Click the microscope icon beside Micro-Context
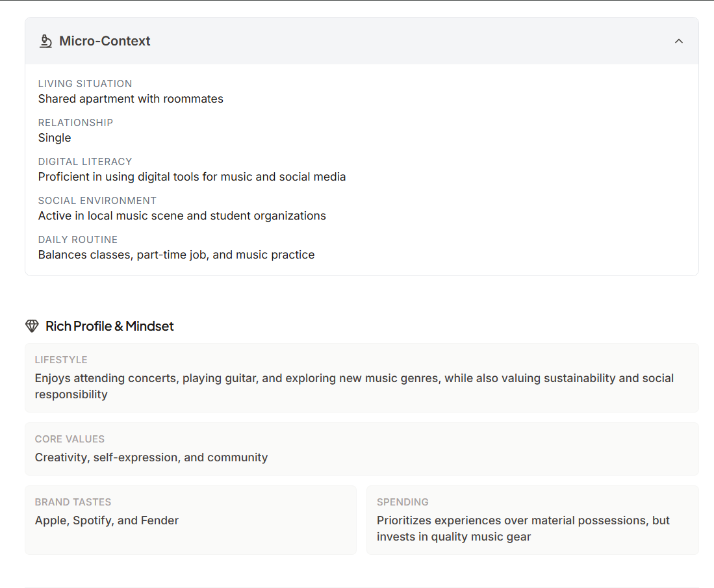 click(x=45, y=40)
